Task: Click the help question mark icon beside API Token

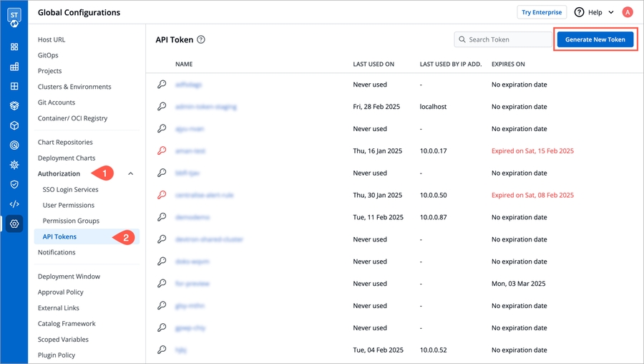Action: click(x=201, y=40)
